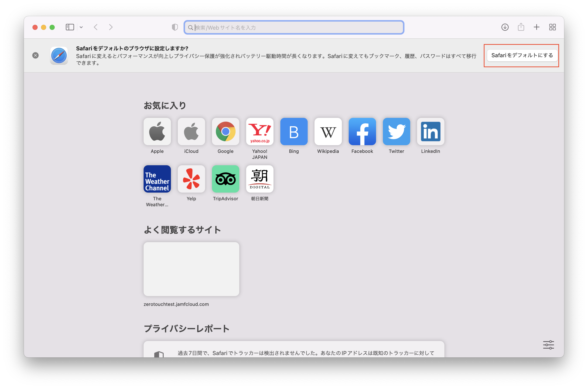Click the Safari compass icon in banner

pyautogui.click(x=59, y=56)
